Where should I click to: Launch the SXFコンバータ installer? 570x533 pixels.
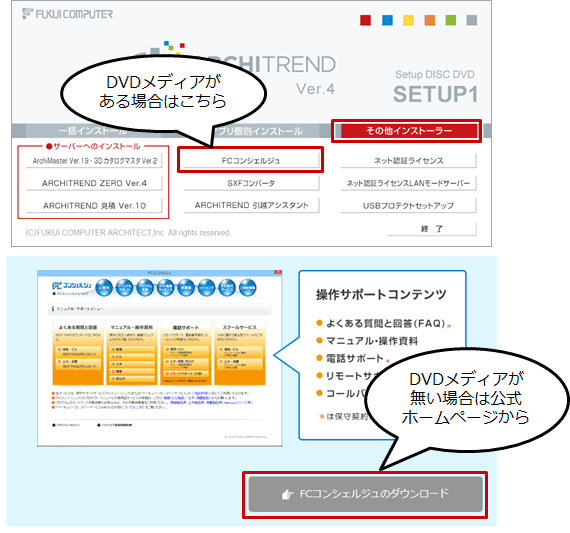251,183
